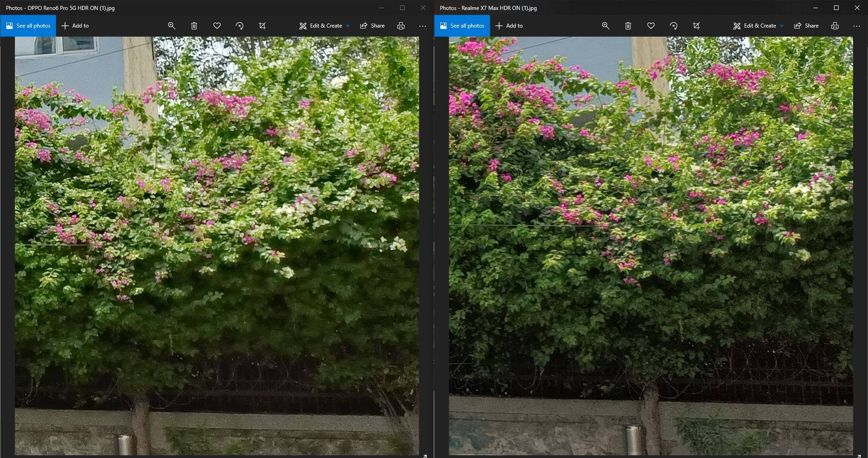
Task: Crop the OPPO Reno6 Pro photo
Action: point(262,26)
